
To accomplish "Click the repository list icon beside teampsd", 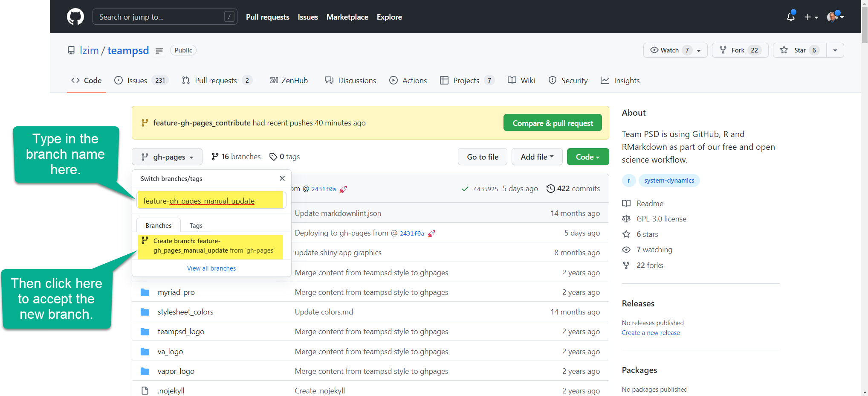I will coord(159,51).
